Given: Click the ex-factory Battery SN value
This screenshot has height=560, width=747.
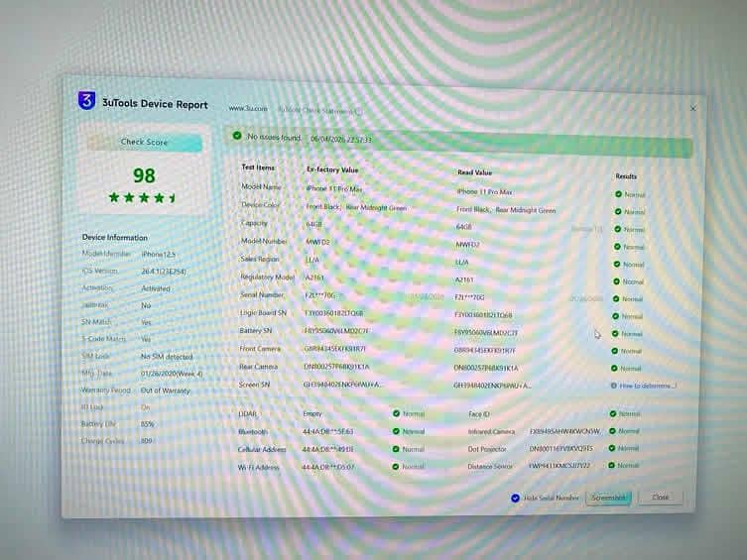Looking at the screenshot, I should (x=336, y=331).
